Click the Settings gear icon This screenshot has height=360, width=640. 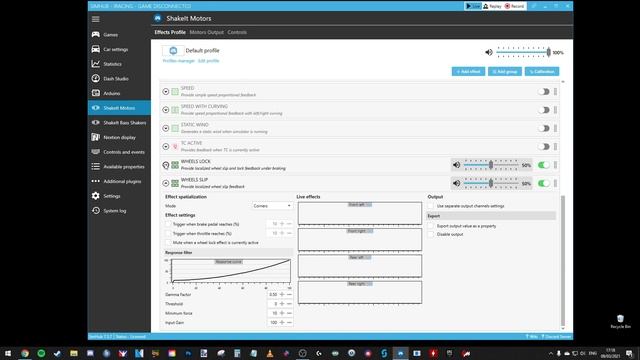(x=96, y=196)
